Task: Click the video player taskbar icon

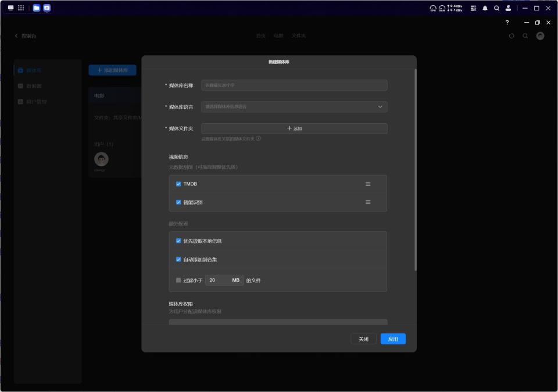Action: 47,8
